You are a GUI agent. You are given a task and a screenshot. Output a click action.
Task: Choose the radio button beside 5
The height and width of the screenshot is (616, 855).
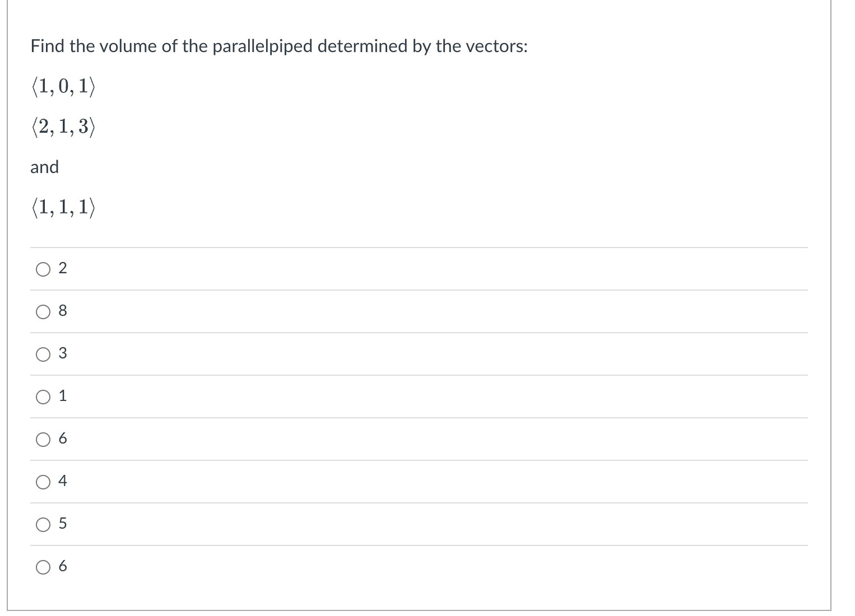(x=44, y=525)
